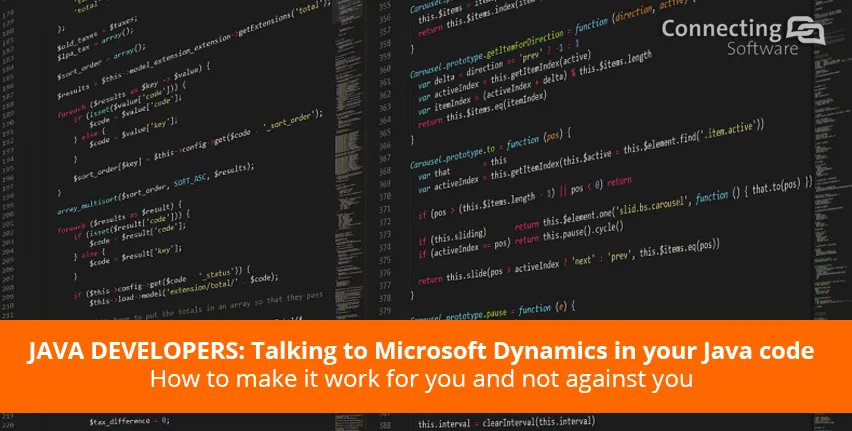Screen dimensions: 852x431
Task: Click the Connecting Software speech-bubble logo icon
Action: pyautogui.click(x=806, y=30)
